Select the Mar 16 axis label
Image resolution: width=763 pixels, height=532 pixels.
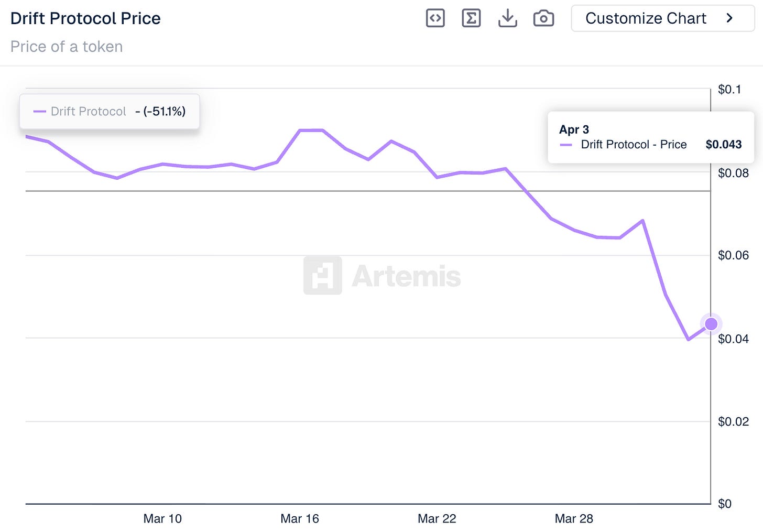click(300, 518)
